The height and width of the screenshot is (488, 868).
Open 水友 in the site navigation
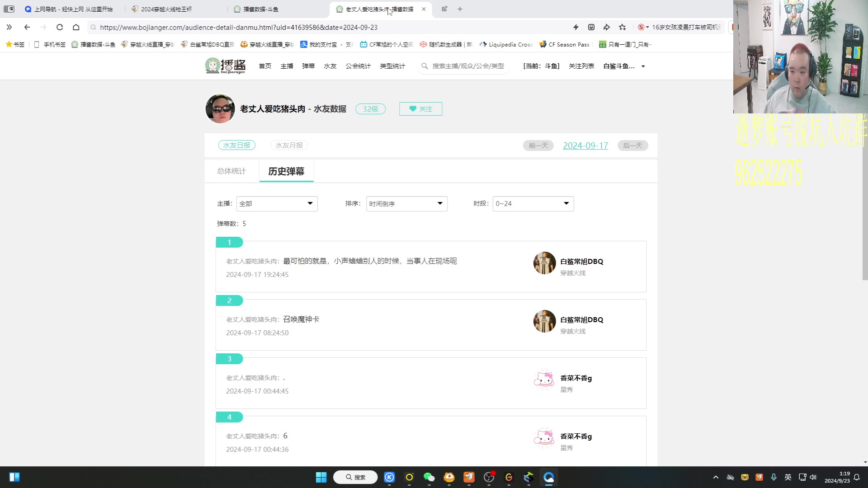[x=330, y=66]
